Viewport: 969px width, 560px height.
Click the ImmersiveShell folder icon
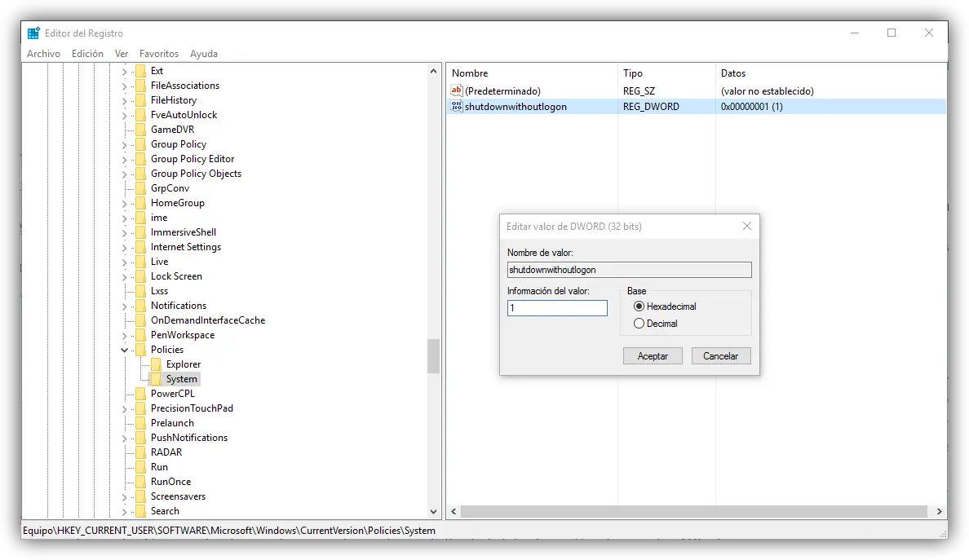point(141,232)
